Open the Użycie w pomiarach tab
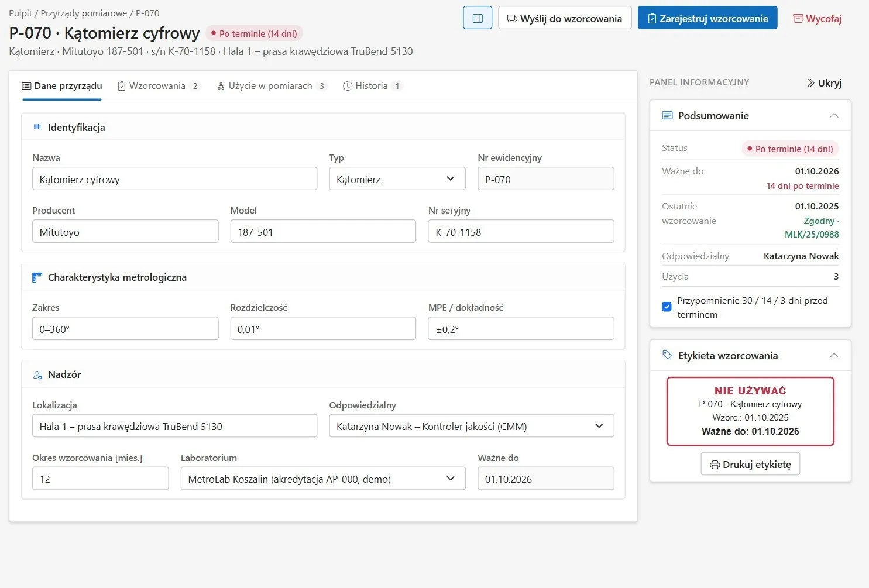 (x=272, y=86)
